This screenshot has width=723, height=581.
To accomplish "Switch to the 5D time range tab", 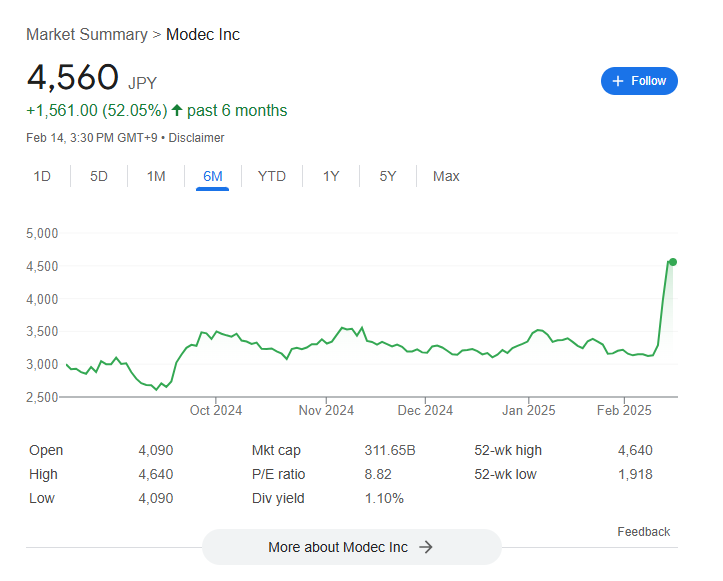I will tap(99, 176).
